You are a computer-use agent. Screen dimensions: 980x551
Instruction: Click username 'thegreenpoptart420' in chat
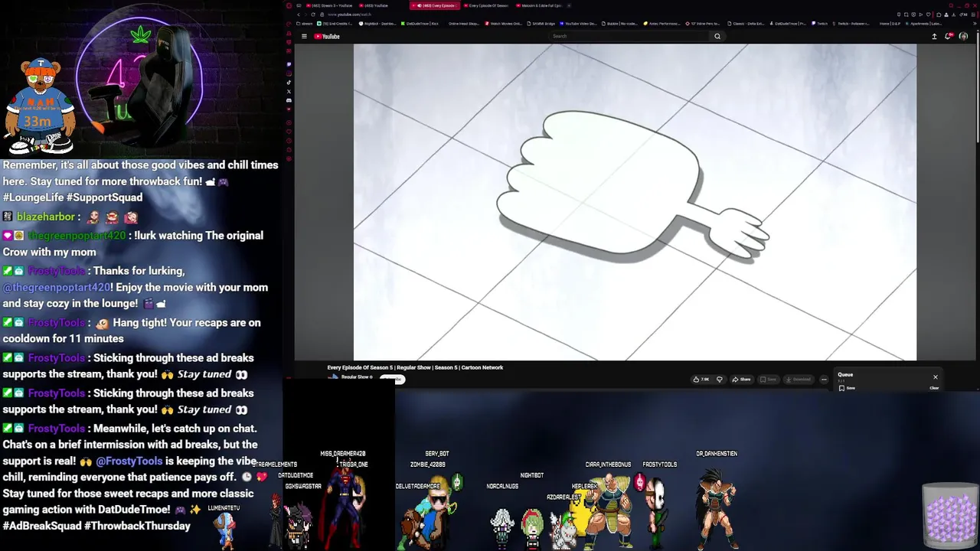coord(77,236)
